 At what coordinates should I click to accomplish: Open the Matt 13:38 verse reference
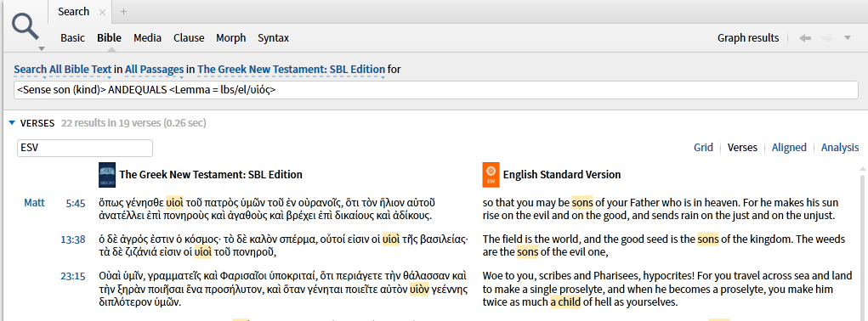click(73, 239)
